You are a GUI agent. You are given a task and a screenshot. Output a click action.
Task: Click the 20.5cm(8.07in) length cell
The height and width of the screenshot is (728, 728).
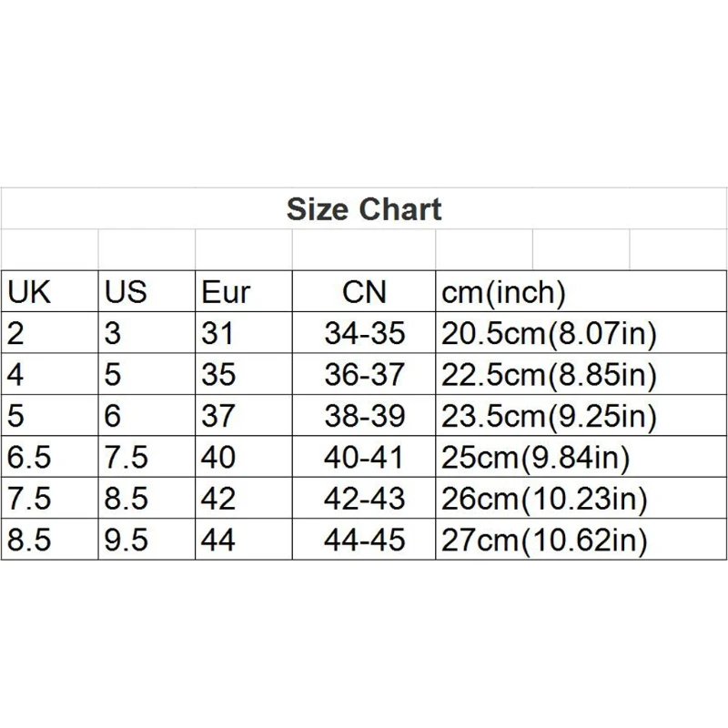pyautogui.click(x=581, y=332)
